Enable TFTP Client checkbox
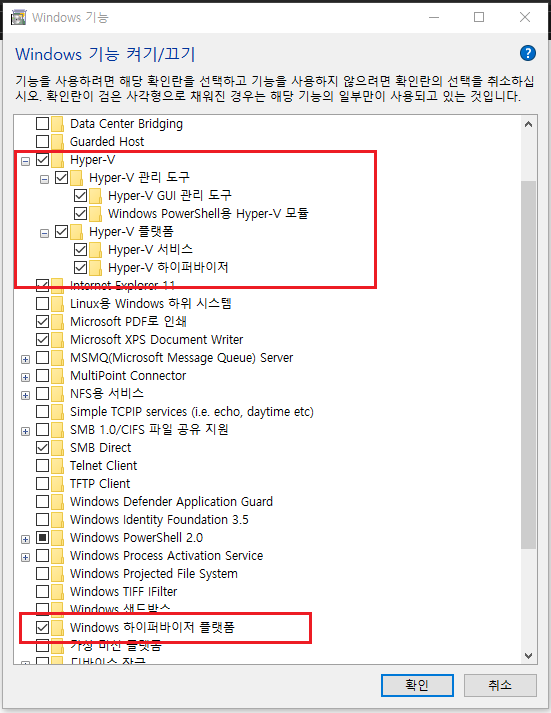Screen dimensions: 551x713 coord(42,483)
